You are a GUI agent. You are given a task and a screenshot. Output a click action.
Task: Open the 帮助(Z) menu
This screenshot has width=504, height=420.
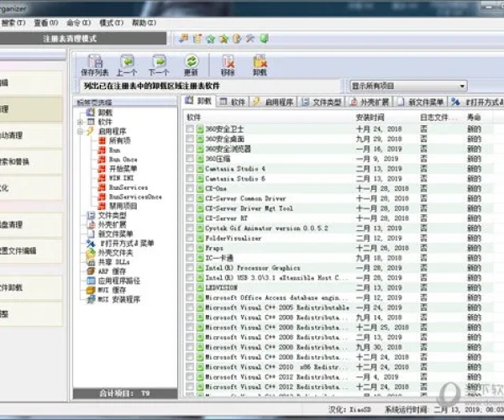tap(144, 23)
